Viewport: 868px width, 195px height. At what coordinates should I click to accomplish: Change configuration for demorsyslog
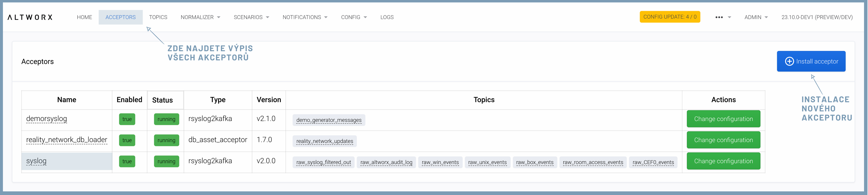(x=723, y=119)
